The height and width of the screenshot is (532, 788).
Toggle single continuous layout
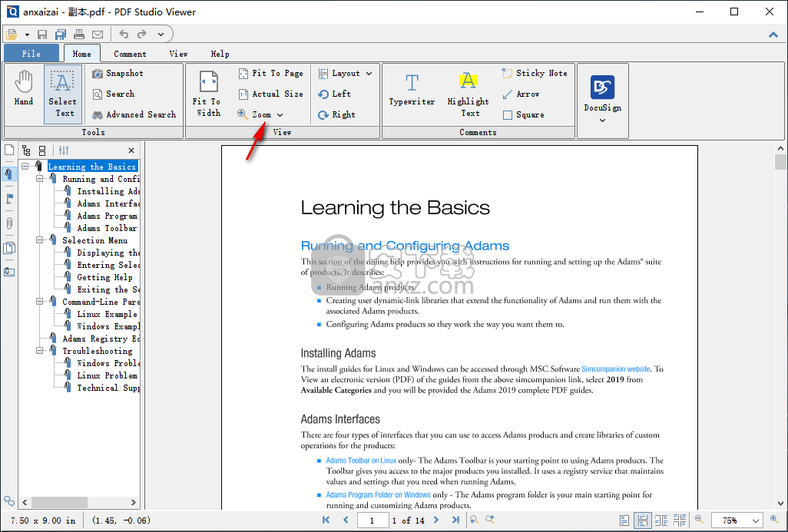(x=643, y=520)
